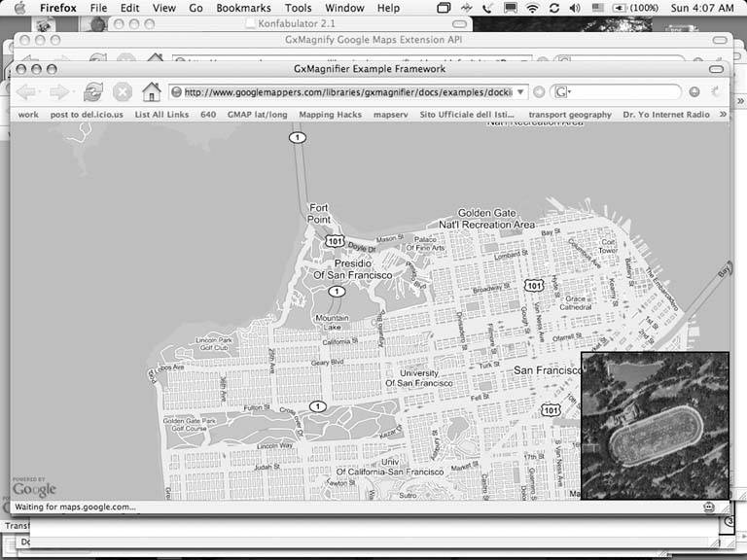Open the Wi-Fi menu bar icon
747x560 pixels.
tap(532, 8)
